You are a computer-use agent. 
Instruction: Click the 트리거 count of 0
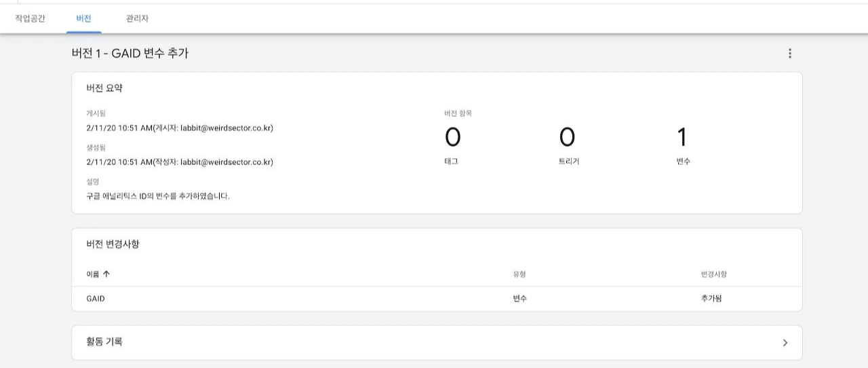(567, 138)
